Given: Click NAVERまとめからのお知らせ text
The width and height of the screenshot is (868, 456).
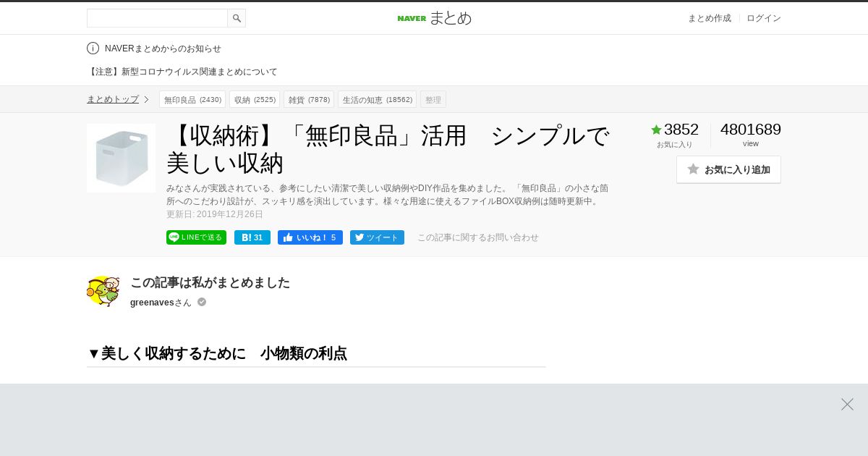Looking at the screenshot, I should click(163, 48).
